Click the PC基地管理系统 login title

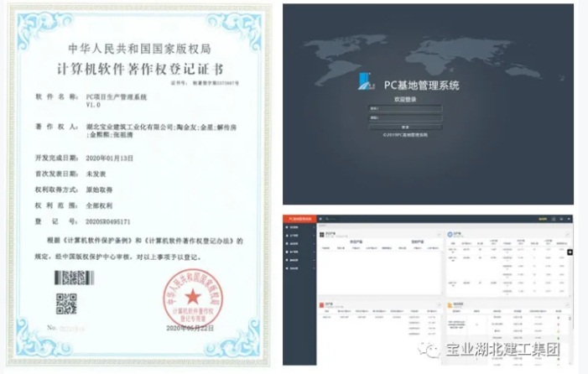point(422,85)
